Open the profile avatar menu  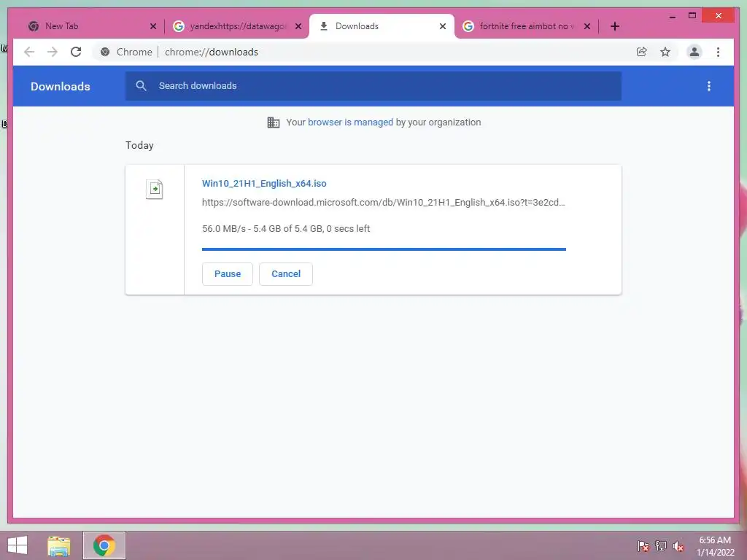(x=694, y=52)
